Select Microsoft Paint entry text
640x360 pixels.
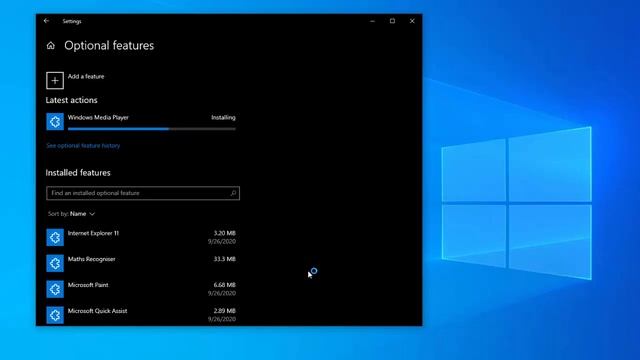click(88, 285)
